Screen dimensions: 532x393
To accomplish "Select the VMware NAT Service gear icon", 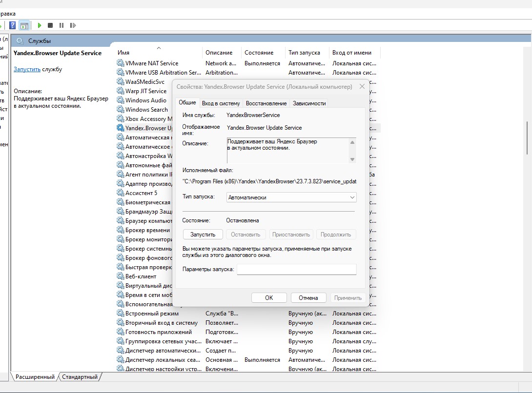I will click(x=120, y=63).
